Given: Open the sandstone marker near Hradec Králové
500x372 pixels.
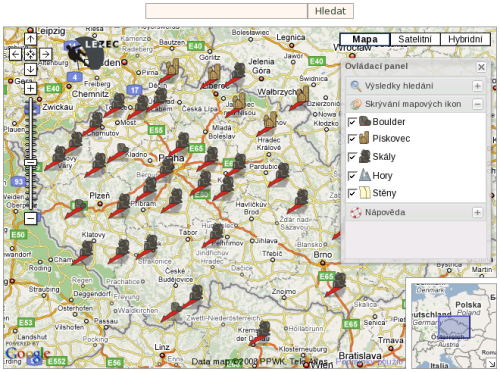Looking at the screenshot, I should point(270,120).
